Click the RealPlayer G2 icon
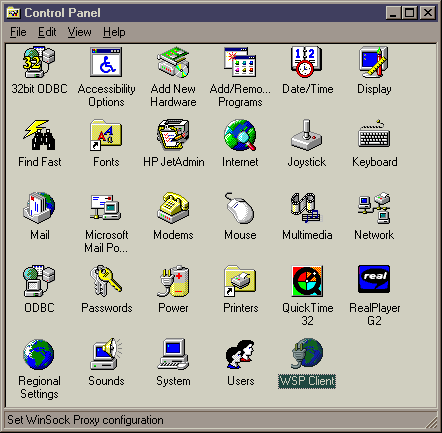This screenshot has width=442, height=433. click(374, 279)
